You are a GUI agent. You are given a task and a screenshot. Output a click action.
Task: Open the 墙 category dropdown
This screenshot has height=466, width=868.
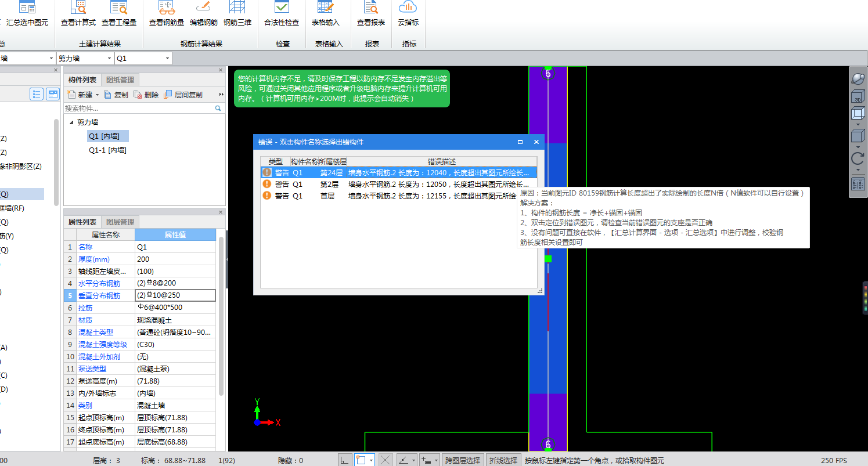[x=52, y=58]
